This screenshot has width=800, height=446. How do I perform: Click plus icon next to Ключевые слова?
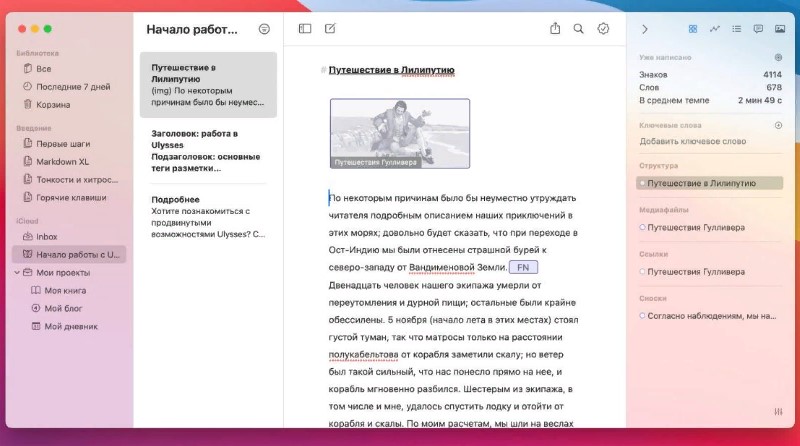pos(778,126)
